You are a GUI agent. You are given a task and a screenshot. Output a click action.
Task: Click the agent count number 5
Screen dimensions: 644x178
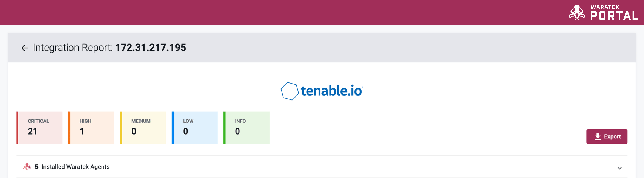[x=36, y=167]
